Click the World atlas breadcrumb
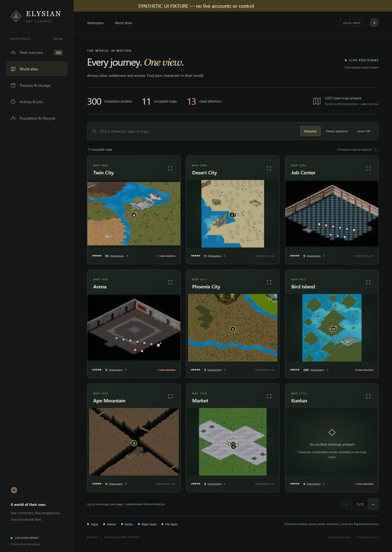Screen dimensions: 392x552 [123, 23]
